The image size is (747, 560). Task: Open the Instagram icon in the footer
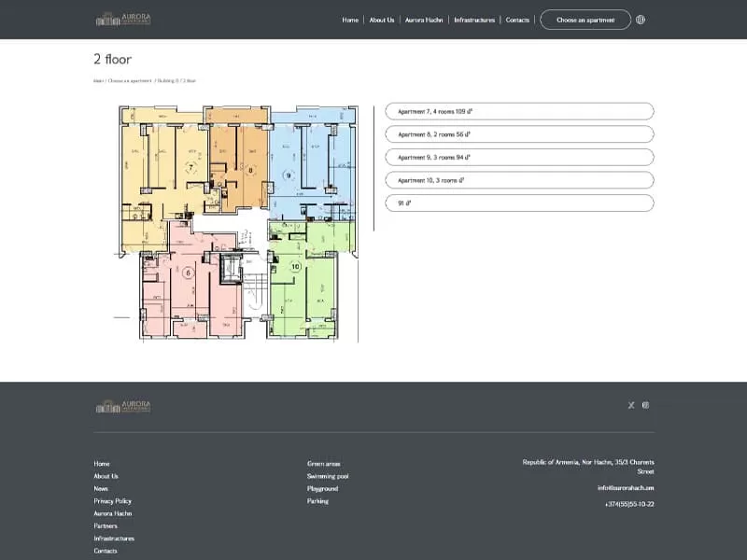pos(647,404)
